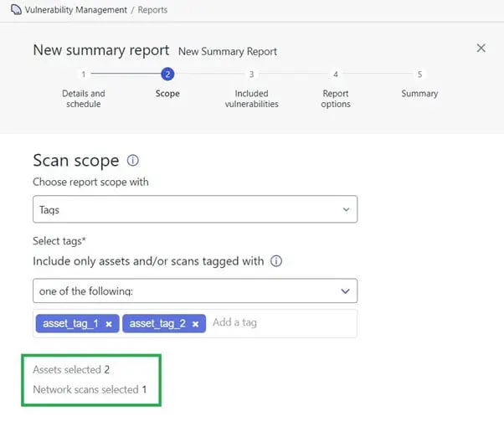
Task: Open the Vulnerability Management breadcrumb link
Action: (76, 10)
